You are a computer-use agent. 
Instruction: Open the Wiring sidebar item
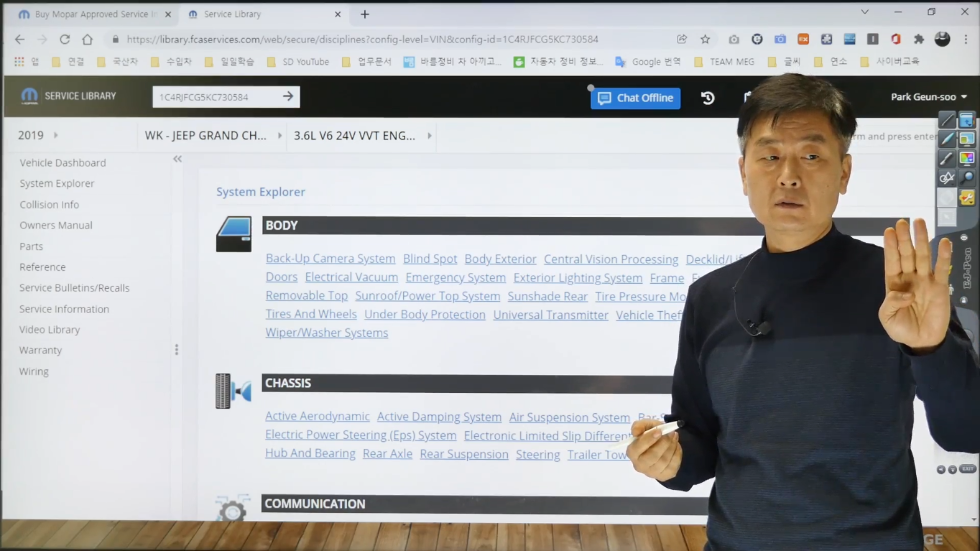(x=34, y=371)
